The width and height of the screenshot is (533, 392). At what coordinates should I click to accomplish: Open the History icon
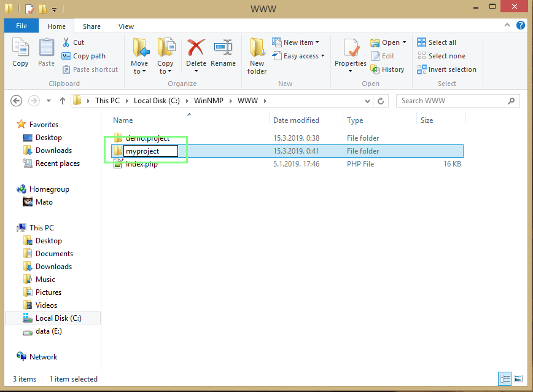tap(375, 69)
